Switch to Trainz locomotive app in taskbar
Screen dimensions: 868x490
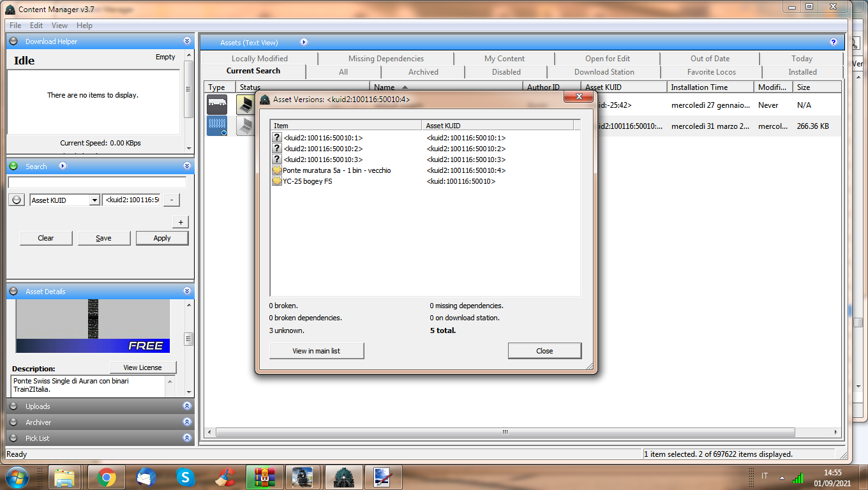[303, 477]
